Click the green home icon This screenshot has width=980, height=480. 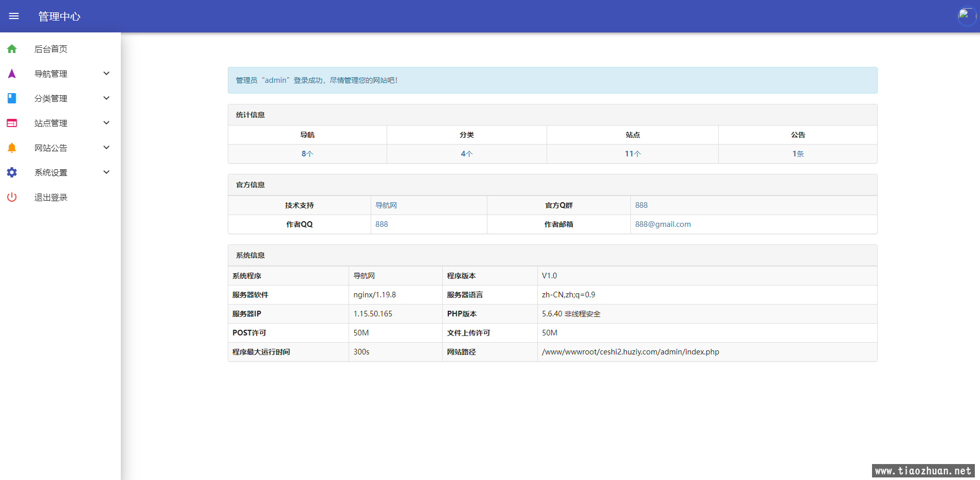click(12, 49)
